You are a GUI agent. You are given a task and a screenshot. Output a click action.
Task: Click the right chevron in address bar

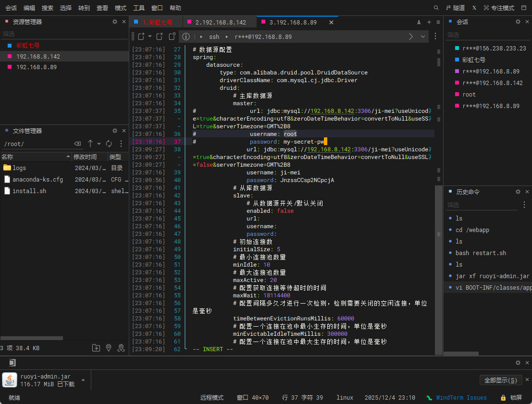(x=411, y=37)
